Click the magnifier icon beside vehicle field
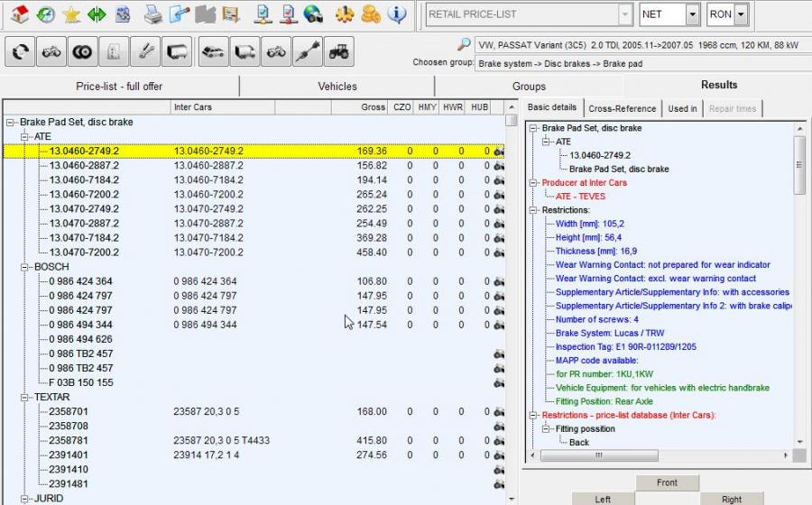 (x=463, y=44)
